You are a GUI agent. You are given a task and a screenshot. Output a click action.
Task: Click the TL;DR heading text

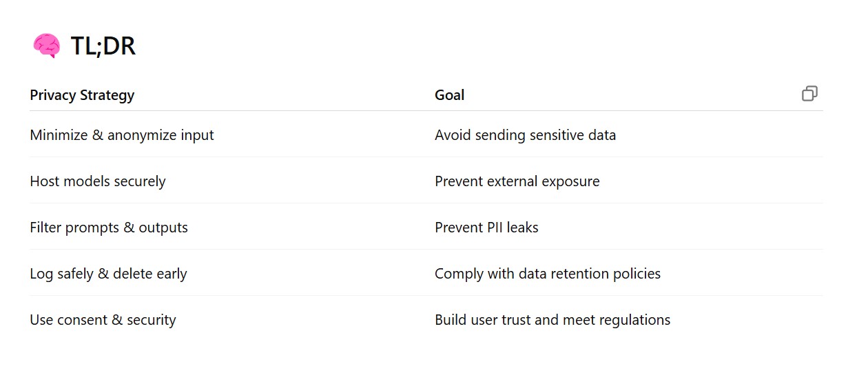(x=103, y=46)
